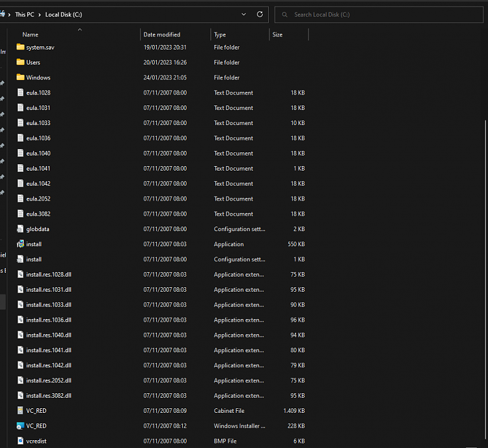The image size is (488, 448).
Task: Click the 6 KB size cell
Action: (x=299, y=441)
